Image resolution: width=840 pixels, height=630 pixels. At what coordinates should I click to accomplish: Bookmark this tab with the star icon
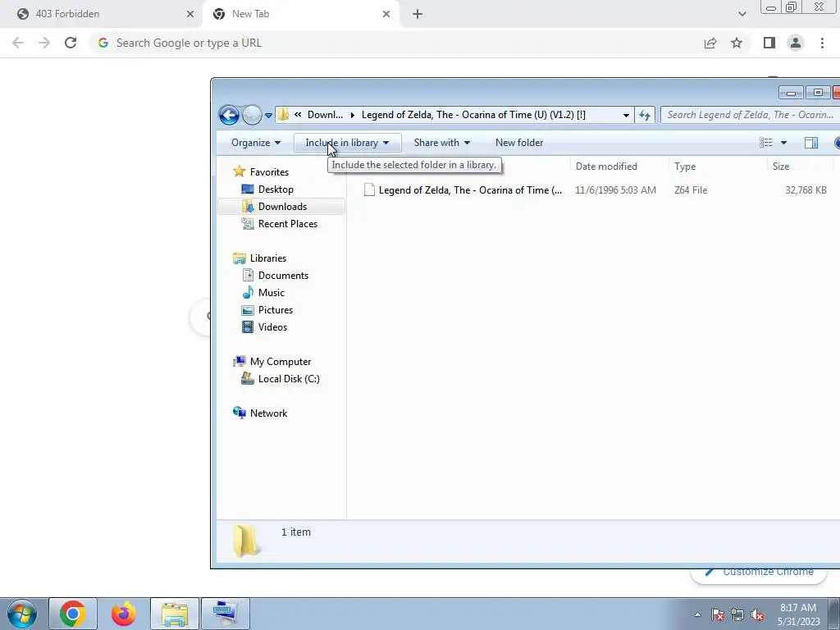coord(737,43)
